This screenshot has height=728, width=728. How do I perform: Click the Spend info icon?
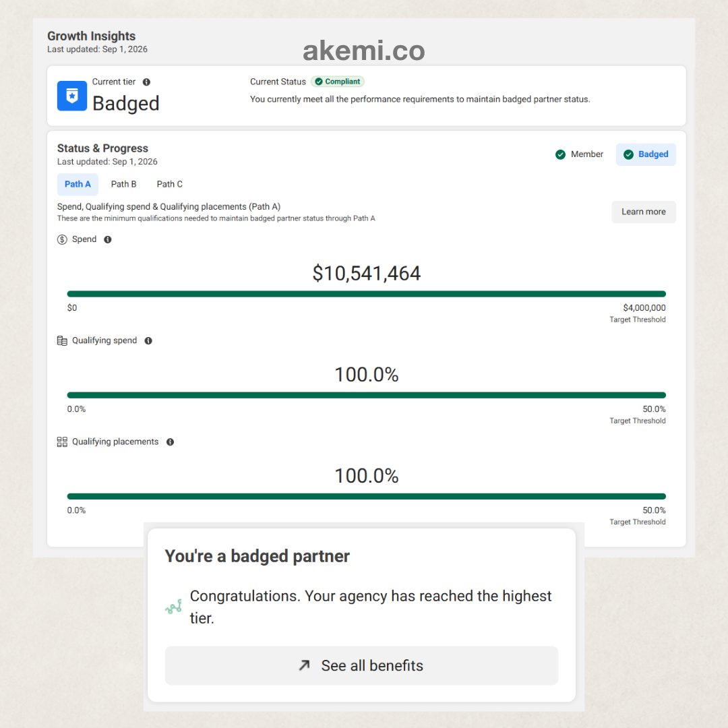tap(108, 239)
